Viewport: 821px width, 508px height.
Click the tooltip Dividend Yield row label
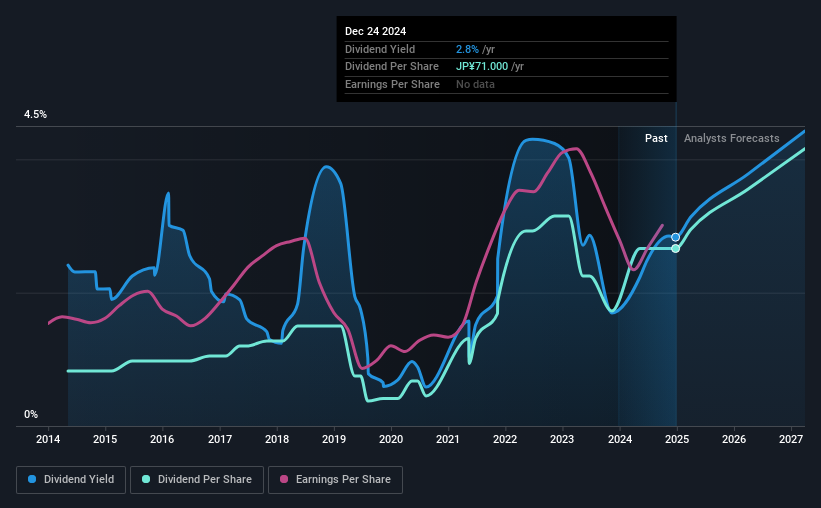coord(380,49)
